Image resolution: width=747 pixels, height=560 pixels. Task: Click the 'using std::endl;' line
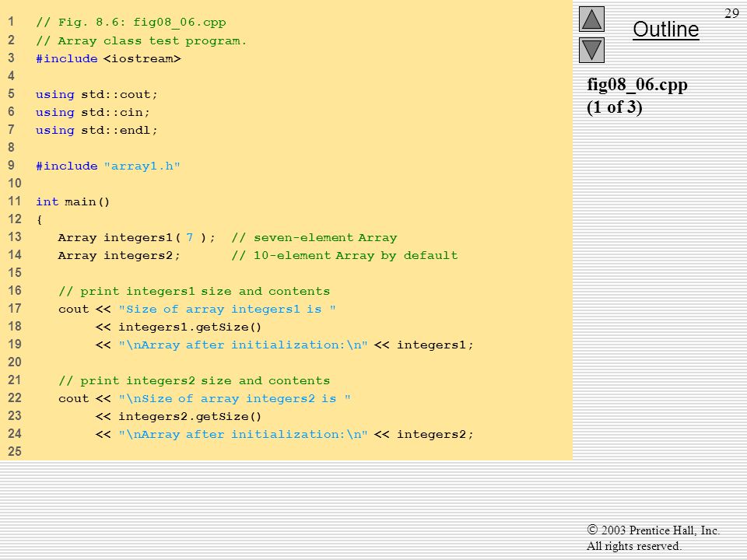[96, 130]
